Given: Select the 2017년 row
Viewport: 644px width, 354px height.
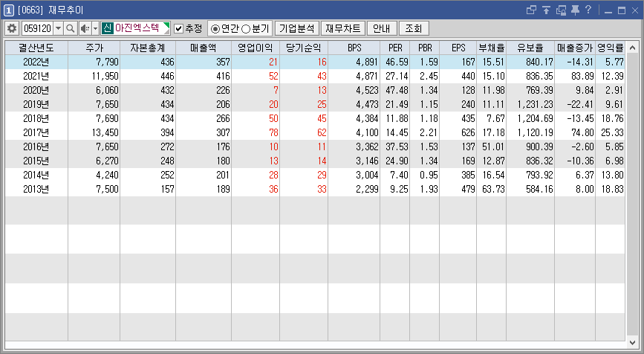Looking at the screenshot, I should coord(315,132).
